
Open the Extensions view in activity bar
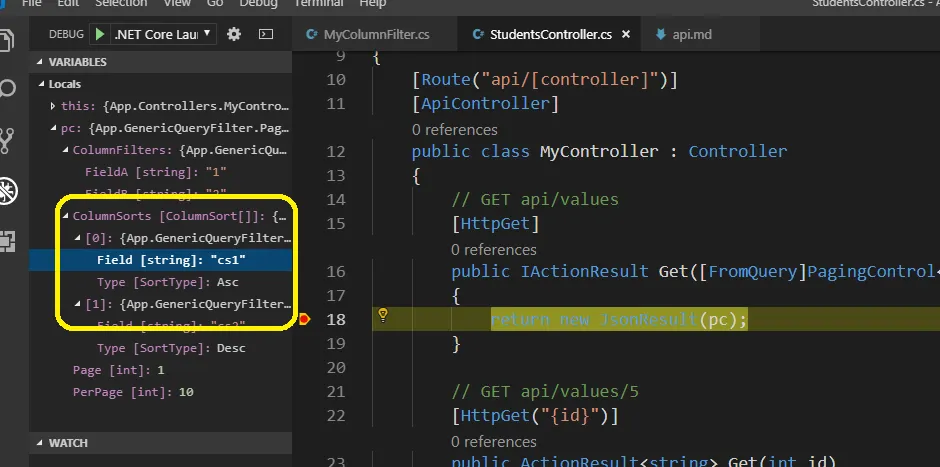point(7,241)
